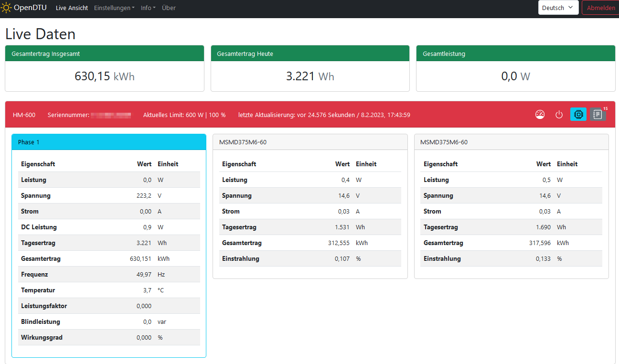Viewport: 619px width, 364px height.
Task: Click the 630,15 kWh total value
Action: pyautogui.click(x=105, y=76)
